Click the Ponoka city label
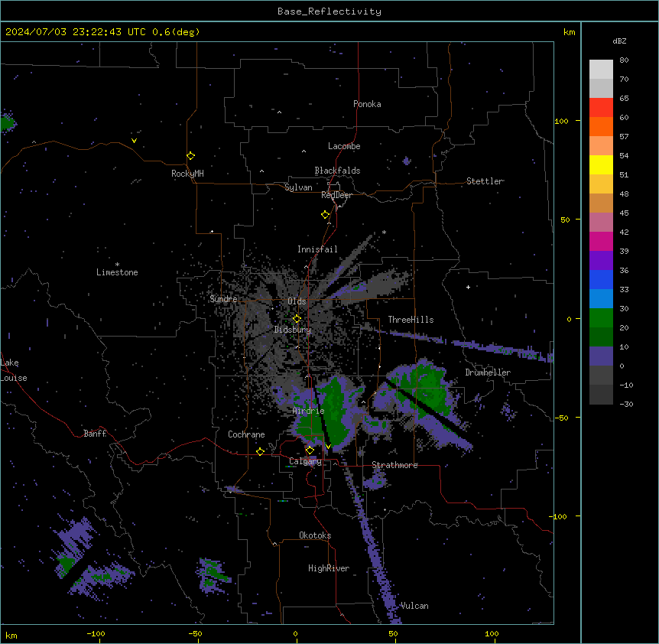The image size is (659, 644). [367, 104]
